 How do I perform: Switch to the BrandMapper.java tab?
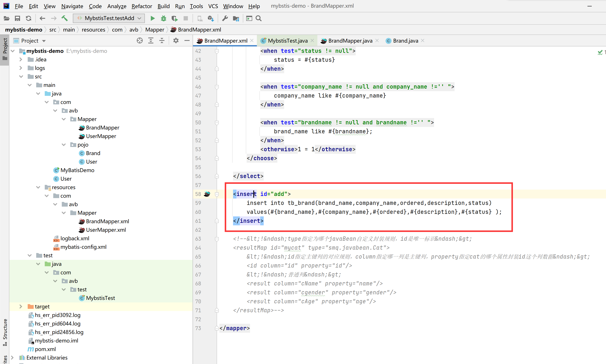(350, 41)
